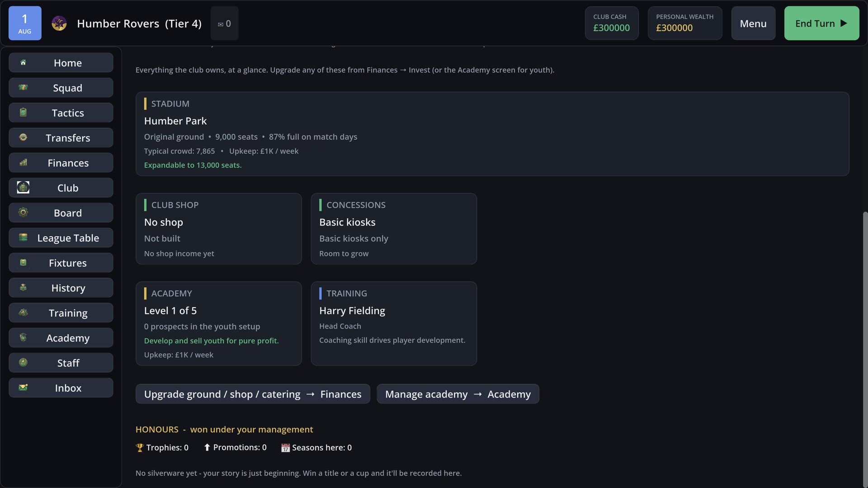Click the Transfers sidebar icon
The width and height of the screenshot is (868, 488).
[23, 137]
